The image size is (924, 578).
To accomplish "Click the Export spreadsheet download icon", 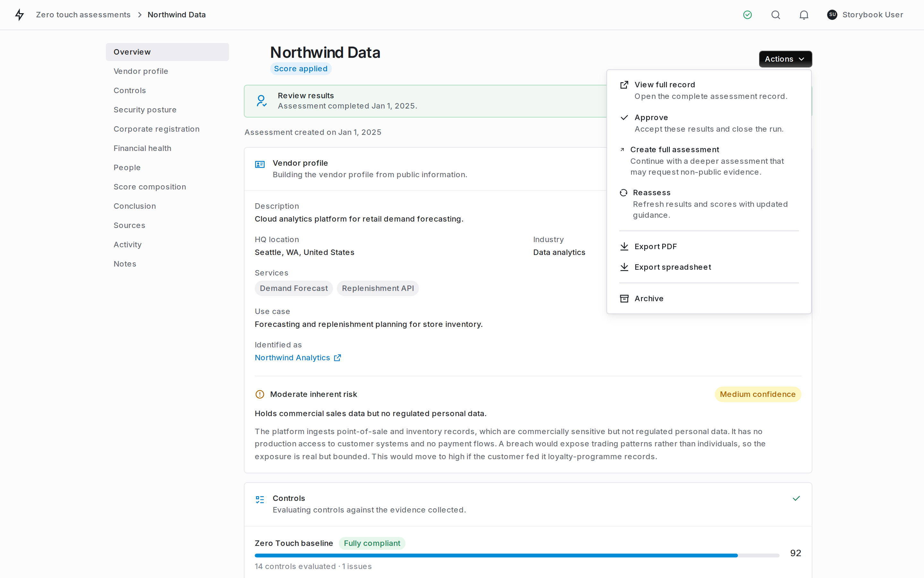I will coord(624,267).
